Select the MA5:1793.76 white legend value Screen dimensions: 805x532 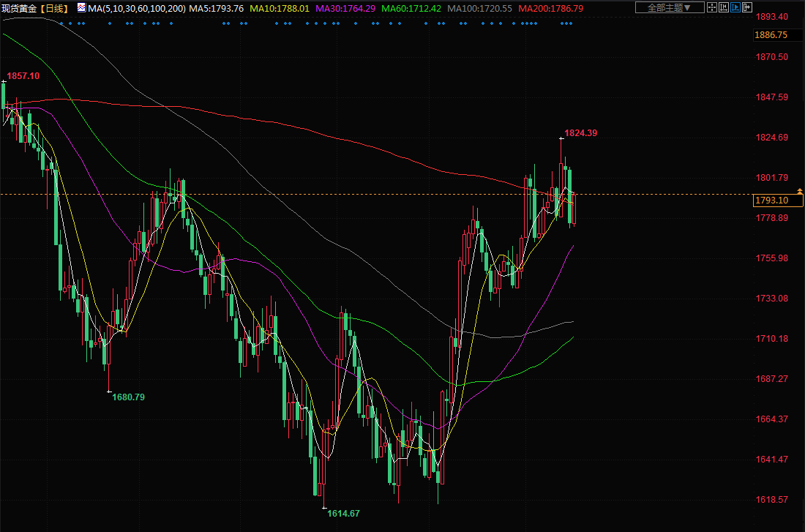(x=216, y=8)
